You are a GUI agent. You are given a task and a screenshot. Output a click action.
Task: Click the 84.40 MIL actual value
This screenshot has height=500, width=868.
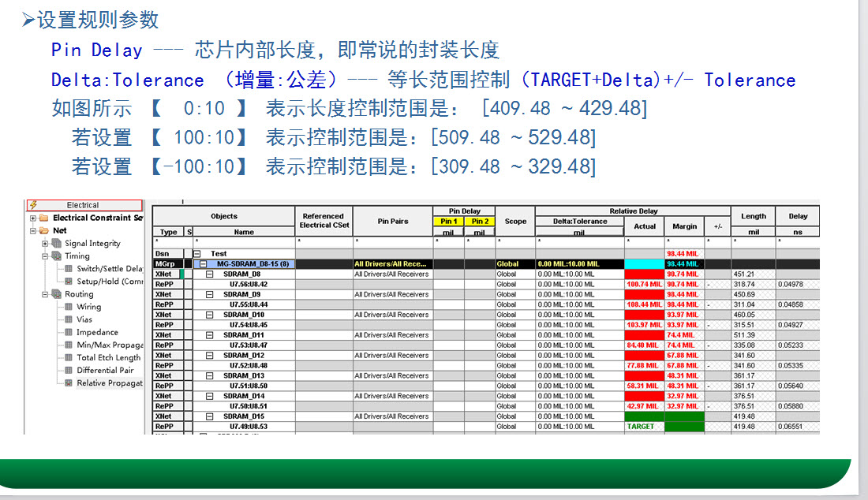(x=642, y=345)
